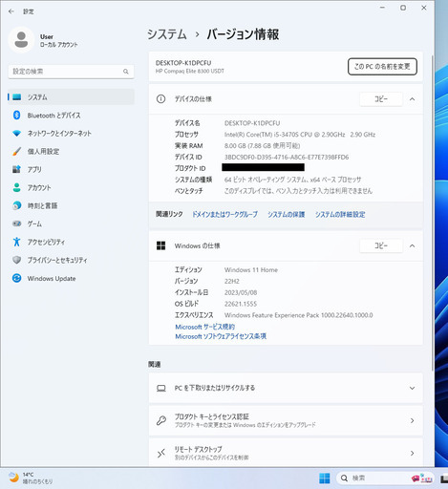Click the User account avatar icon
The image size is (448, 489).
[x=21, y=40]
